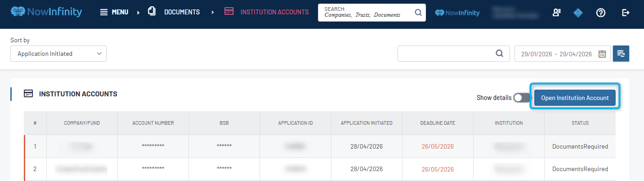Screen dimensions: 644x181
Task: Click the list search magnifier icon
Action: (x=499, y=54)
